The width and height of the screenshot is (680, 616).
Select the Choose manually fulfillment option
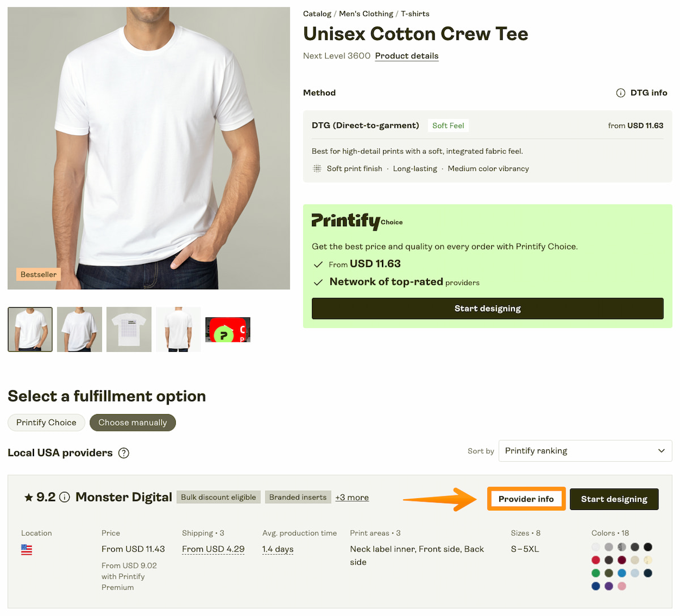[x=133, y=423]
